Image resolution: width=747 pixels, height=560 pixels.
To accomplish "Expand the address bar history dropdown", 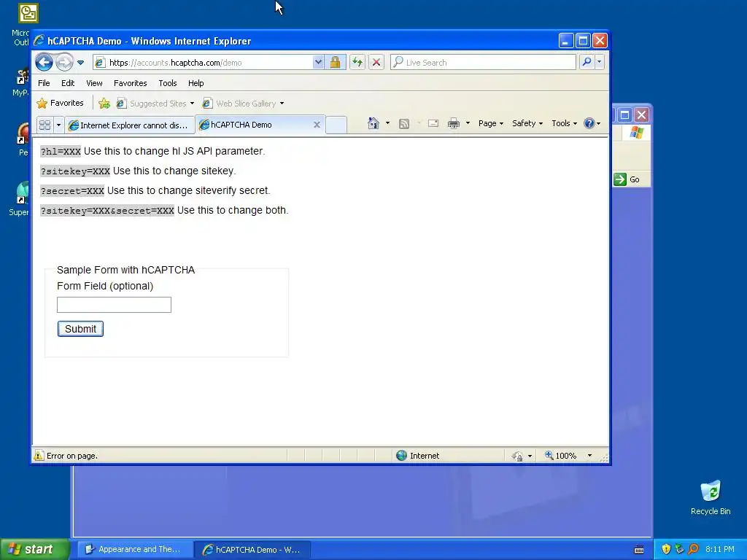I will (x=318, y=63).
